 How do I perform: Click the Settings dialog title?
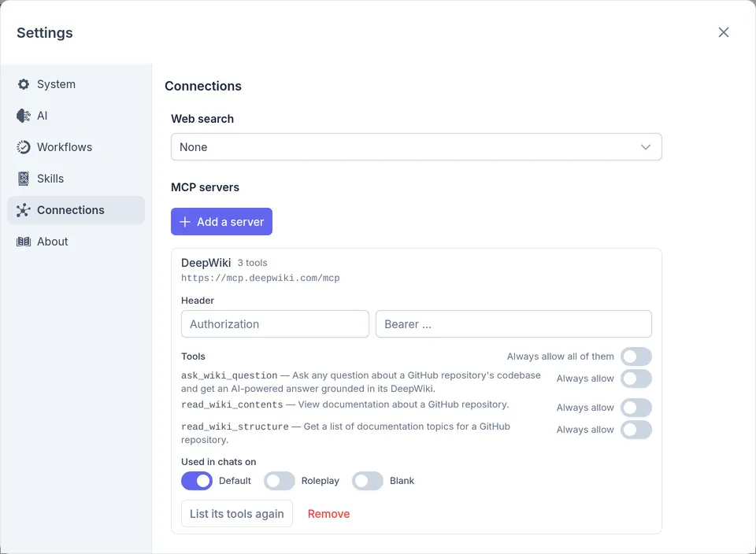coord(45,33)
